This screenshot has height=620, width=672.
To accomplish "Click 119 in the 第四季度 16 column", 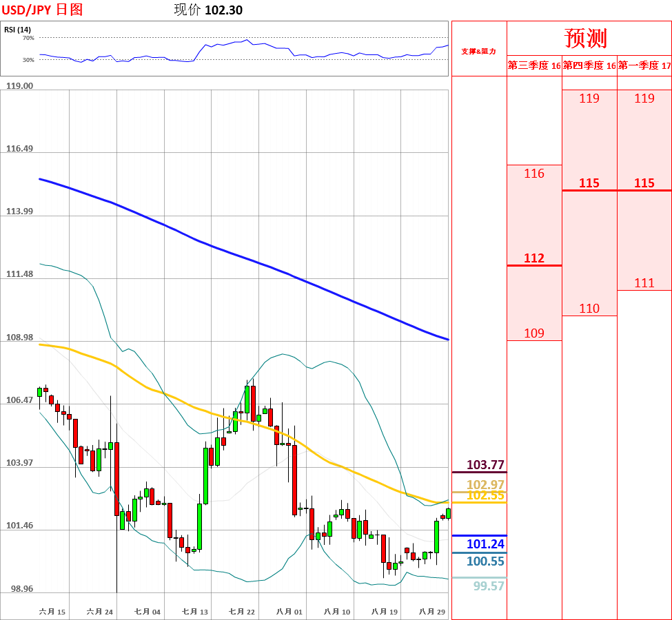I will click(x=589, y=98).
